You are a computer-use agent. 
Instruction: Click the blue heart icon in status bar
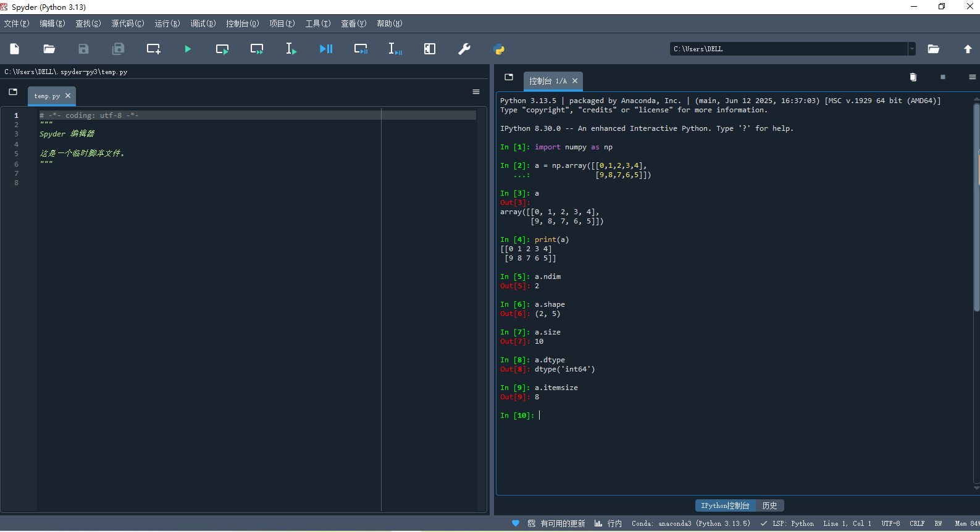(x=516, y=523)
